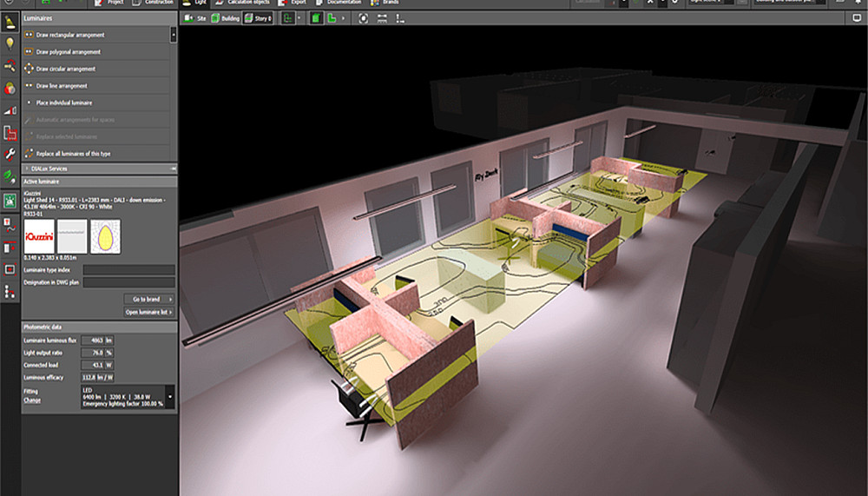Open the energy consumption green leaf tool

click(x=10, y=177)
